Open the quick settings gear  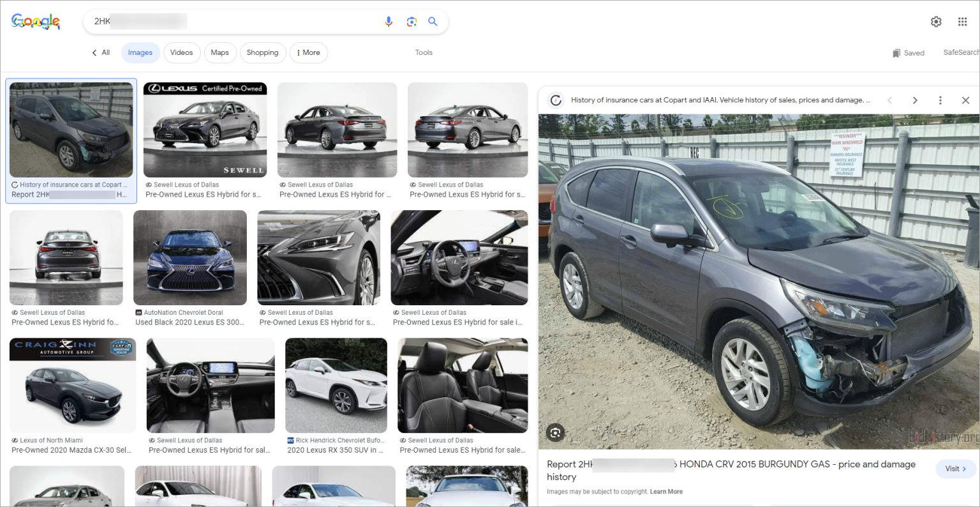click(936, 21)
